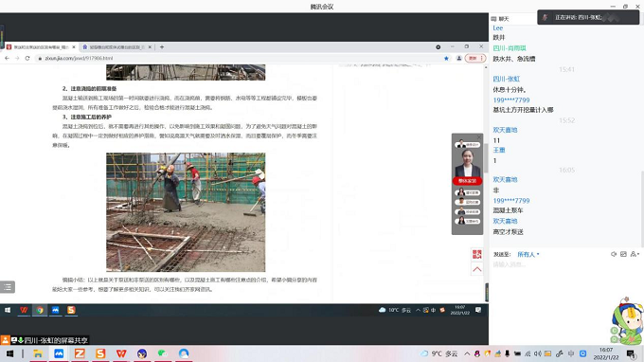
Task: Click the 聊天 chat panel header
Action: click(501, 19)
